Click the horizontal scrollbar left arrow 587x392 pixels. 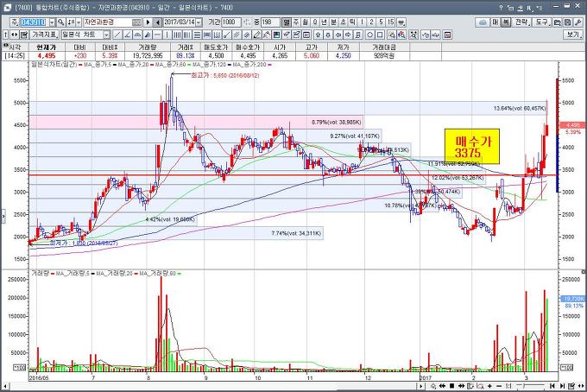click(x=6, y=386)
